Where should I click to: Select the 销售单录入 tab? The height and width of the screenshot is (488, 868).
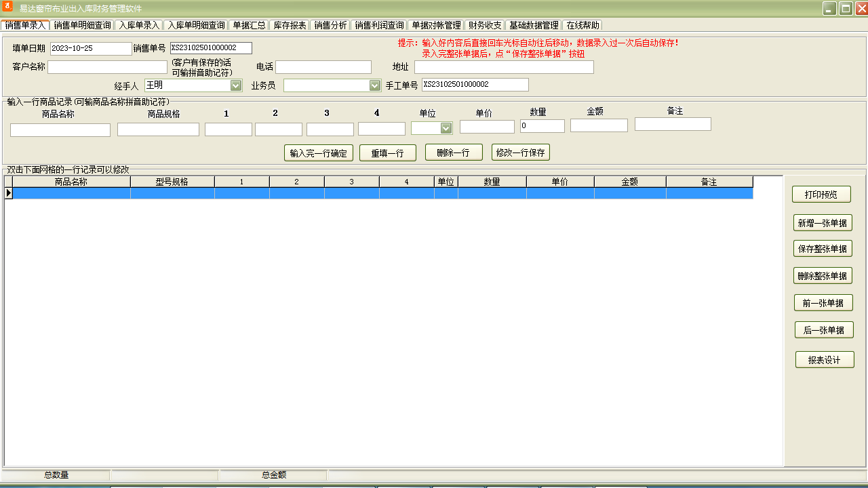25,25
